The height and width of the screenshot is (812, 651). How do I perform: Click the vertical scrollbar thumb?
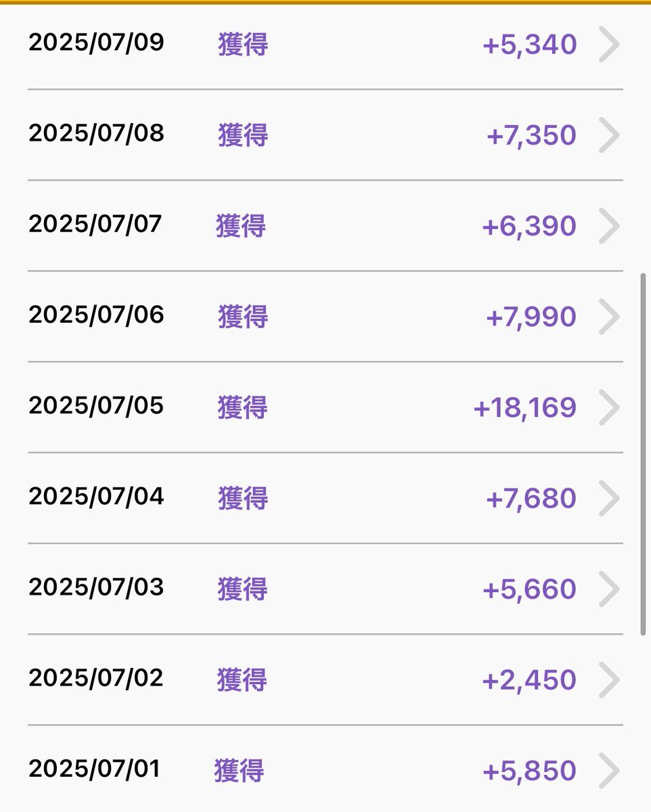point(643,453)
